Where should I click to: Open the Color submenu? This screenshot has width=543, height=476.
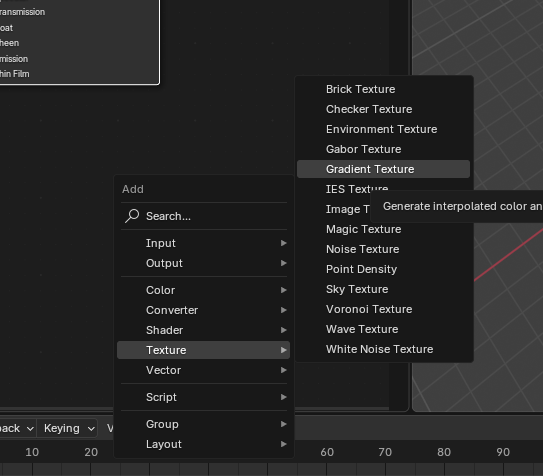coord(204,290)
